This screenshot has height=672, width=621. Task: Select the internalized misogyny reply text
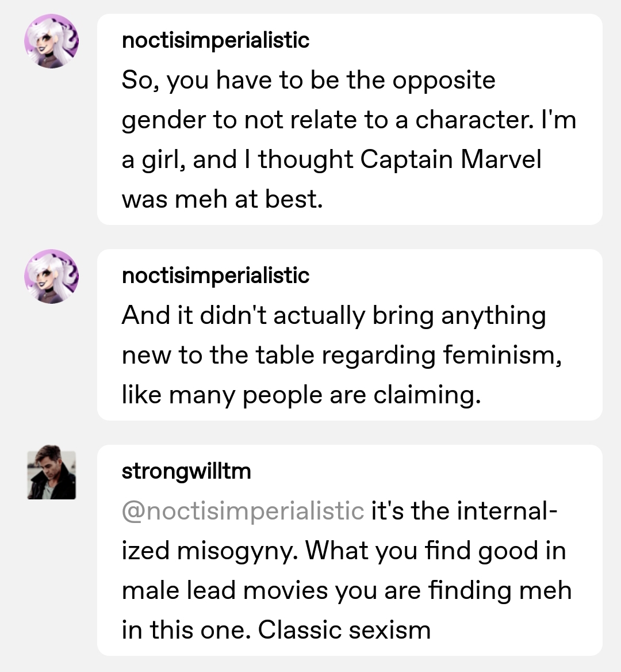pos(347,570)
